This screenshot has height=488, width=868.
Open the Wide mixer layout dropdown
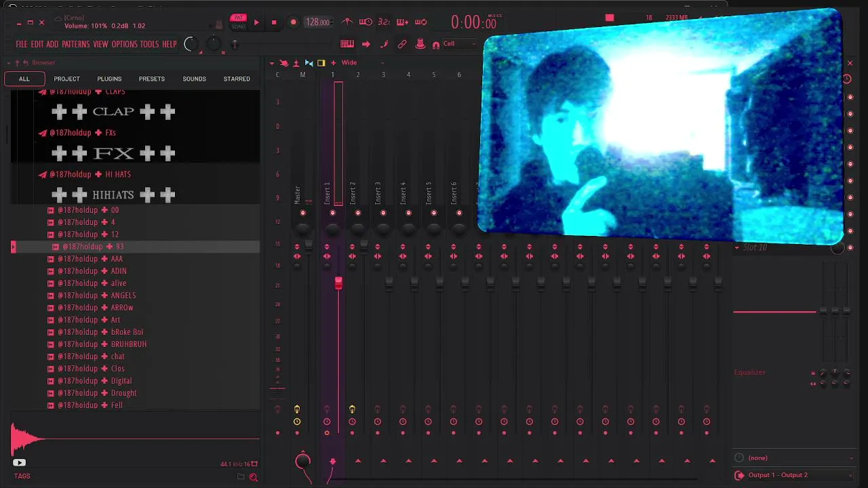[x=363, y=63]
